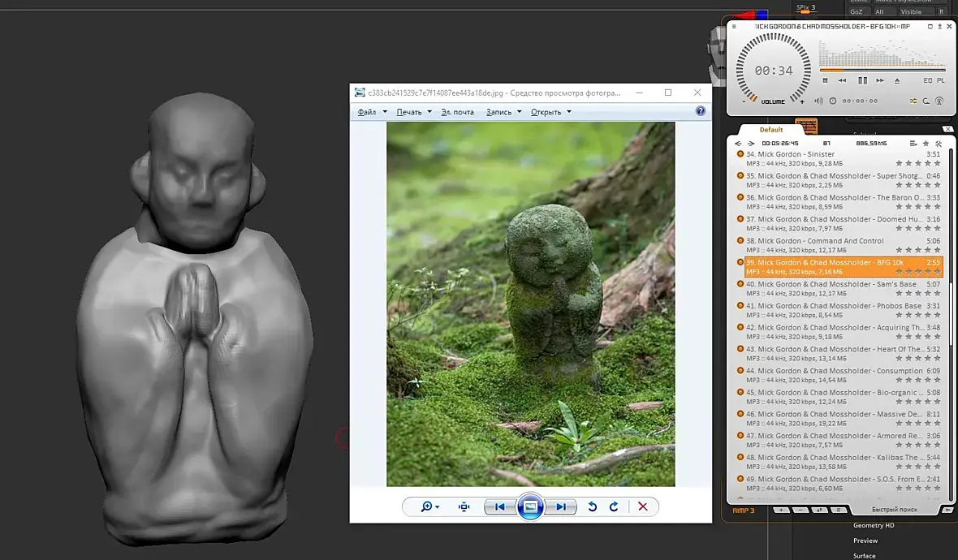Skip to the next track in AIMP
This screenshot has width=958, height=560.
pyautogui.click(x=880, y=80)
